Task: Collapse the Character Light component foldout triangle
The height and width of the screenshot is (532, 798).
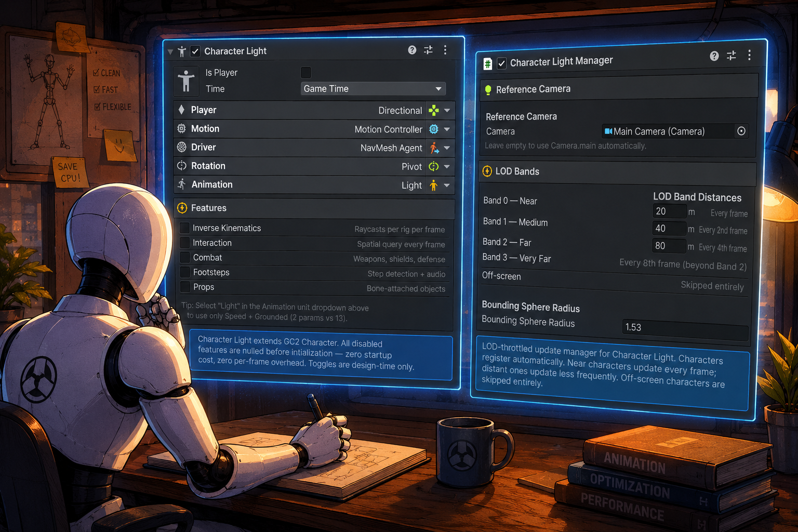Action: pos(170,52)
